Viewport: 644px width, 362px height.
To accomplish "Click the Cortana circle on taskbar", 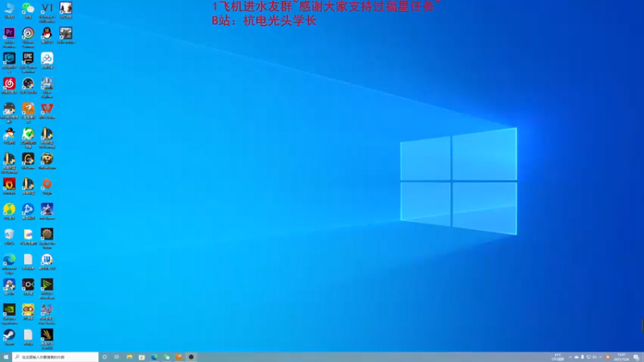I will (x=105, y=357).
